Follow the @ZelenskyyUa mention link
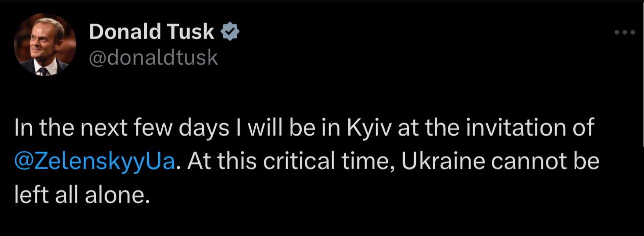This screenshot has height=236, width=644. (x=95, y=161)
